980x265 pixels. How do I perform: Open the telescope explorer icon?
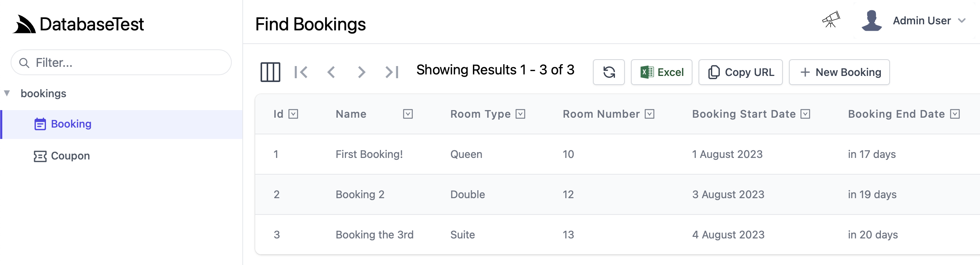point(831,20)
